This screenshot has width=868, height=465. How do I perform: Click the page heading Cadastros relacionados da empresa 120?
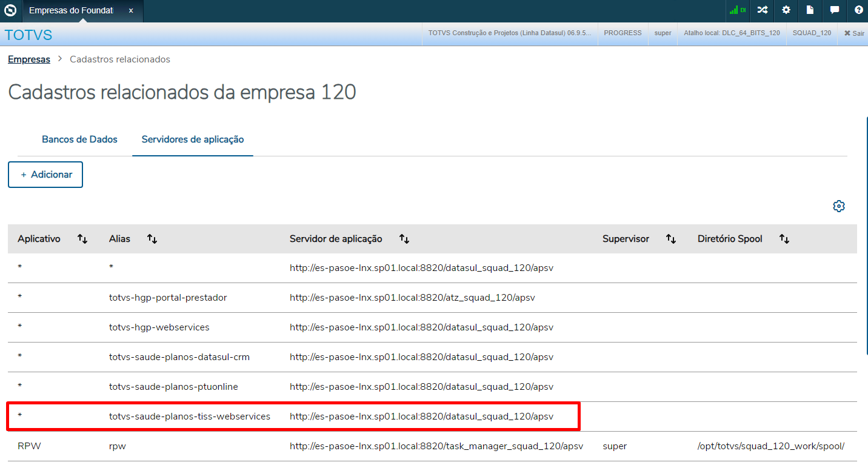182,93
